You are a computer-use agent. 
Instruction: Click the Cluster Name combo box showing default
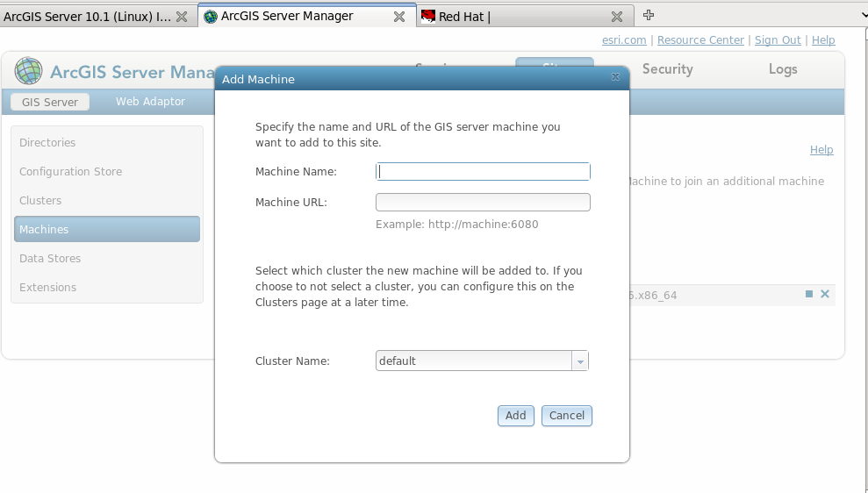[x=482, y=361]
